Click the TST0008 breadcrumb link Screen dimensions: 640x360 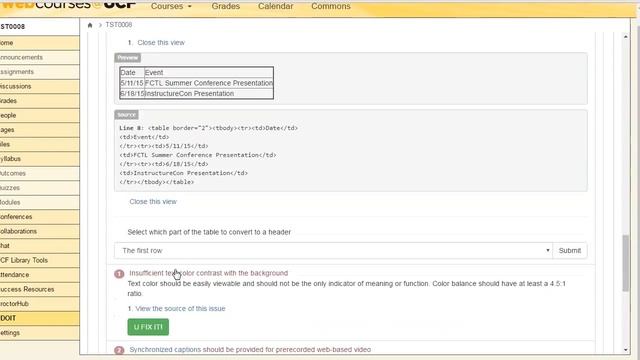point(119,25)
